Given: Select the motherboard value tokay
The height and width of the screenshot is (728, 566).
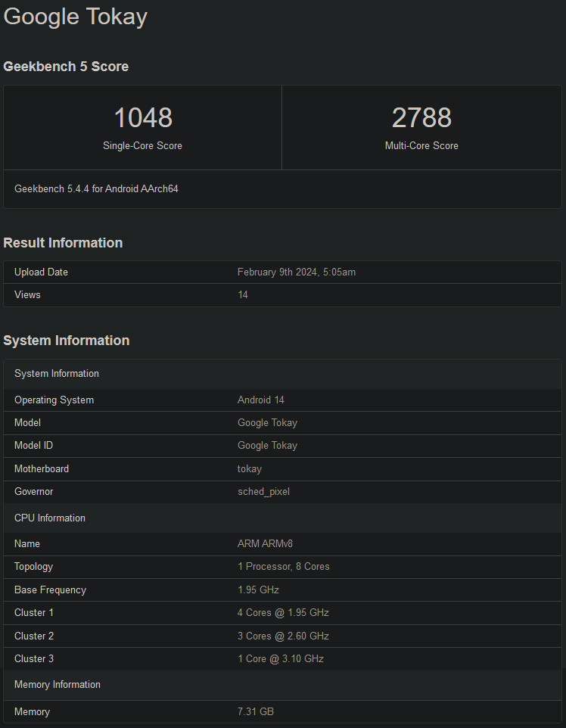Looking at the screenshot, I should click(250, 469).
